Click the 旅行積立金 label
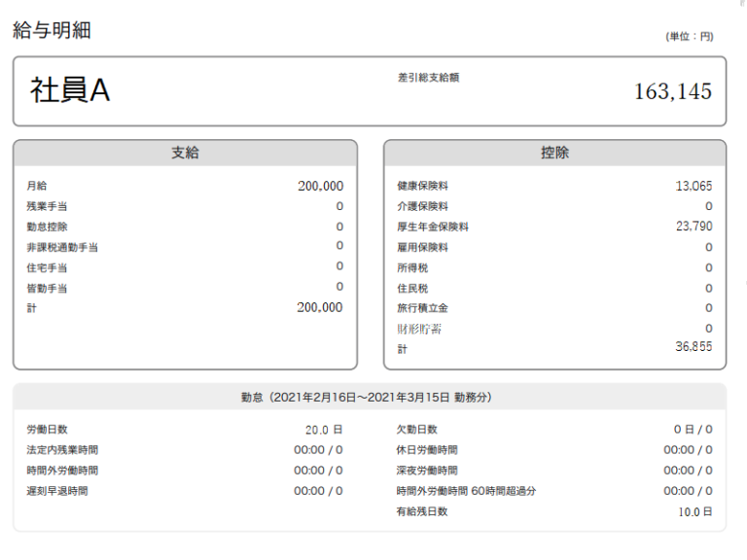The width and height of the screenshot is (747, 560). click(x=422, y=308)
